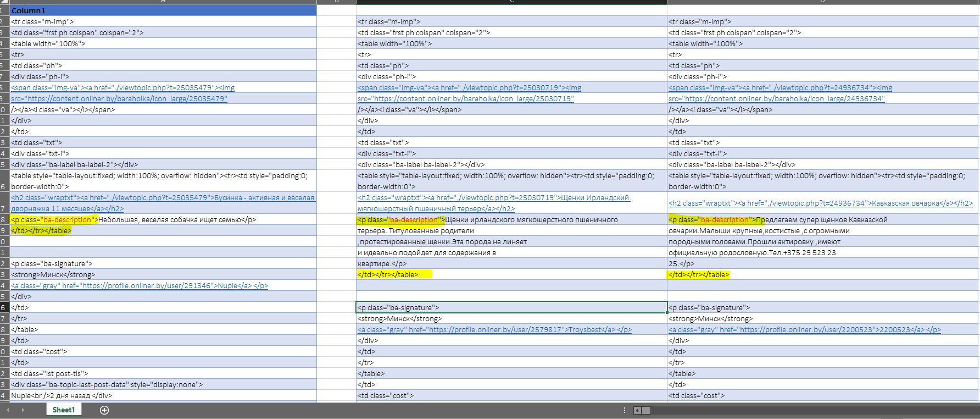Open the Nupie profile link
This screenshot has height=419, width=980.
[x=140, y=285]
